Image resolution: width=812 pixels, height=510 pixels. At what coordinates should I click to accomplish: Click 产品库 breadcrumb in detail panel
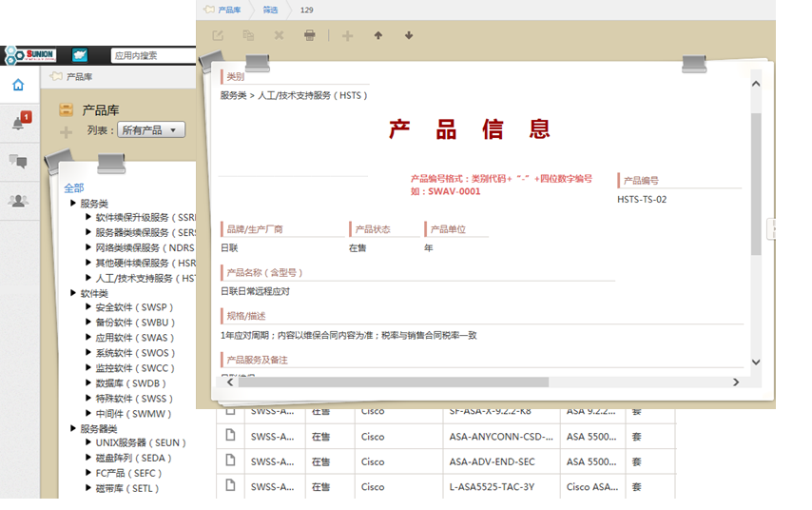[229, 10]
